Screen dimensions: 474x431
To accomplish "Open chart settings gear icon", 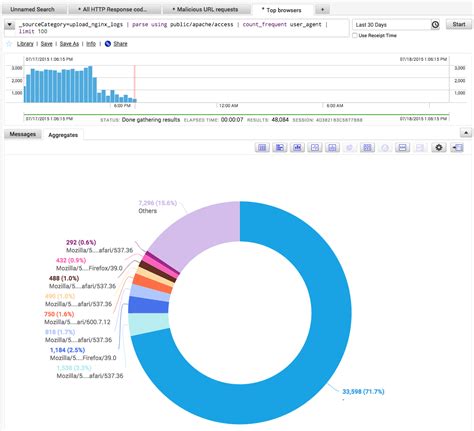I will (x=439, y=147).
